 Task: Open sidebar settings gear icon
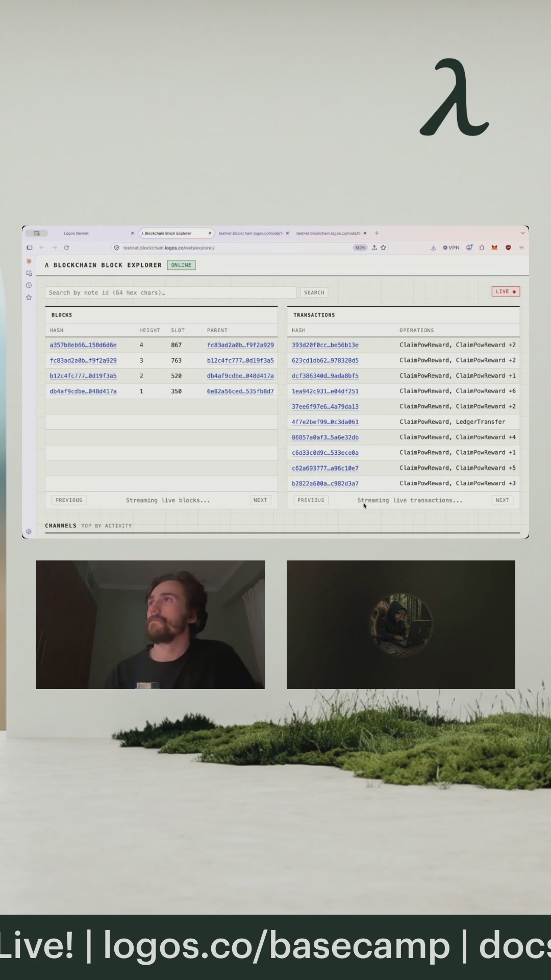(29, 531)
